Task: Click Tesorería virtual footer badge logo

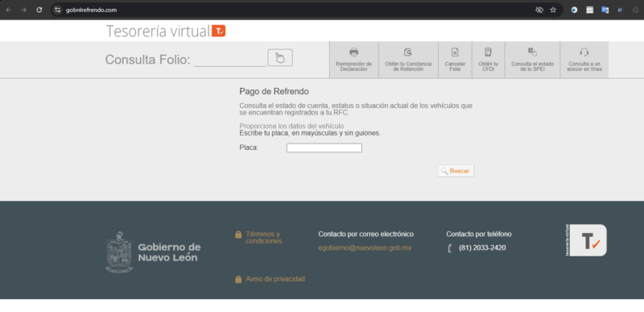Action: (586, 240)
